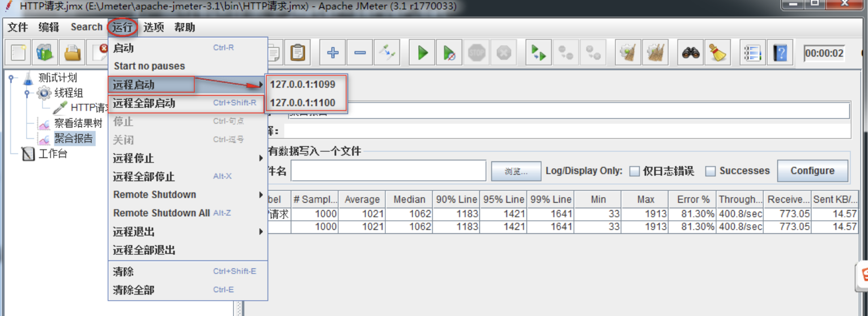
Task: Click the Help question mark icon
Action: [781, 53]
